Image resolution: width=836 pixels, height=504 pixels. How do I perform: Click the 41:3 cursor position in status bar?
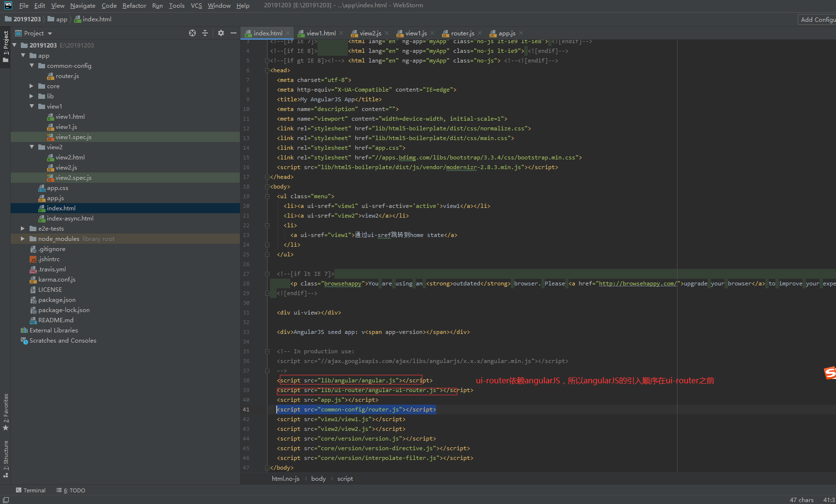click(x=829, y=500)
